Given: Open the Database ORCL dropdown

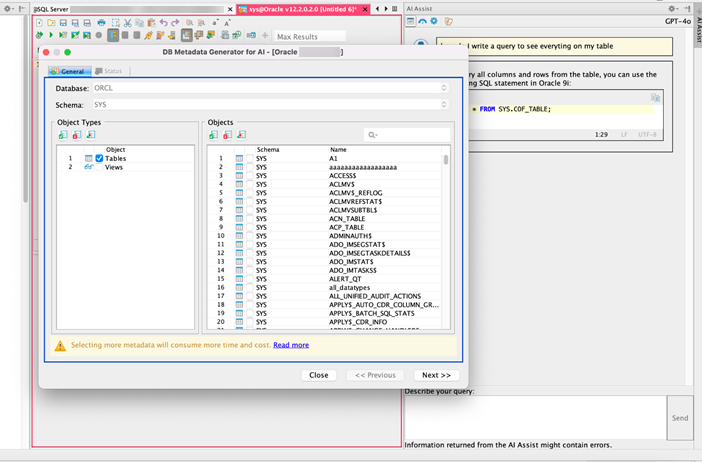Looking at the screenshot, I should click(x=444, y=88).
